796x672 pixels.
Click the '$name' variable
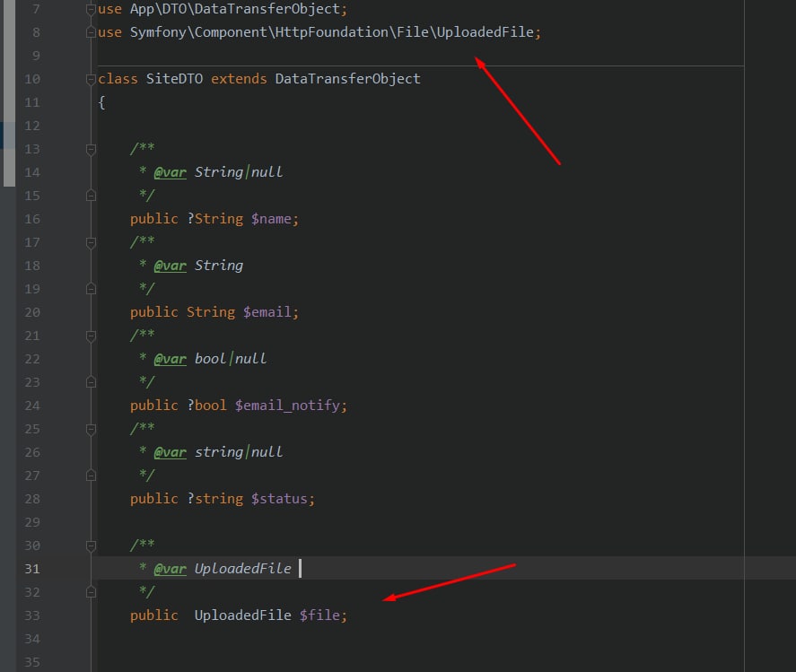click(271, 219)
